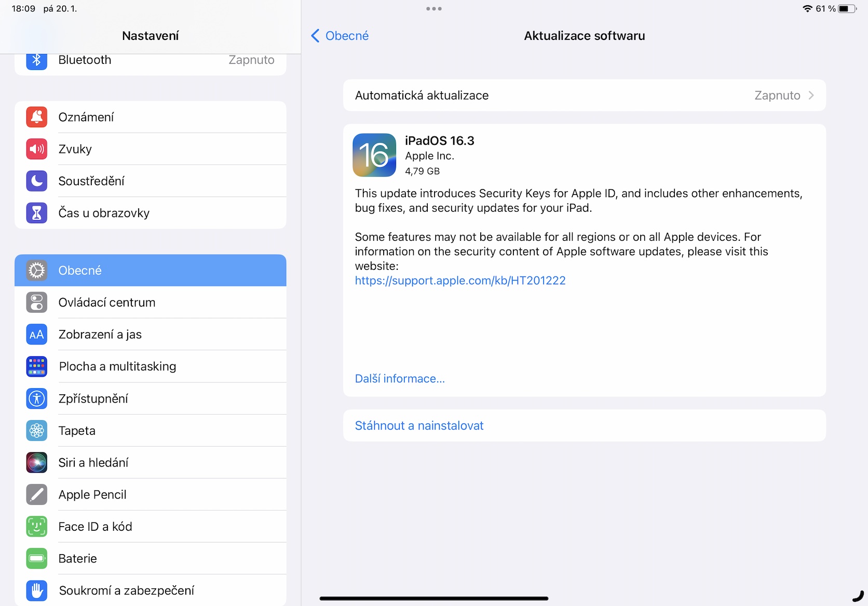This screenshot has width=868, height=606.
Task: Tap the iPadOS 16 update app icon
Action: tap(374, 155)
